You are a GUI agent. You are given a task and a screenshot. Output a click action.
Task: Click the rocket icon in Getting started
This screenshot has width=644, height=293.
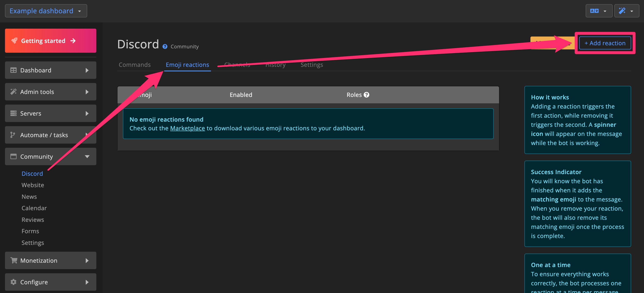[15, 41]
